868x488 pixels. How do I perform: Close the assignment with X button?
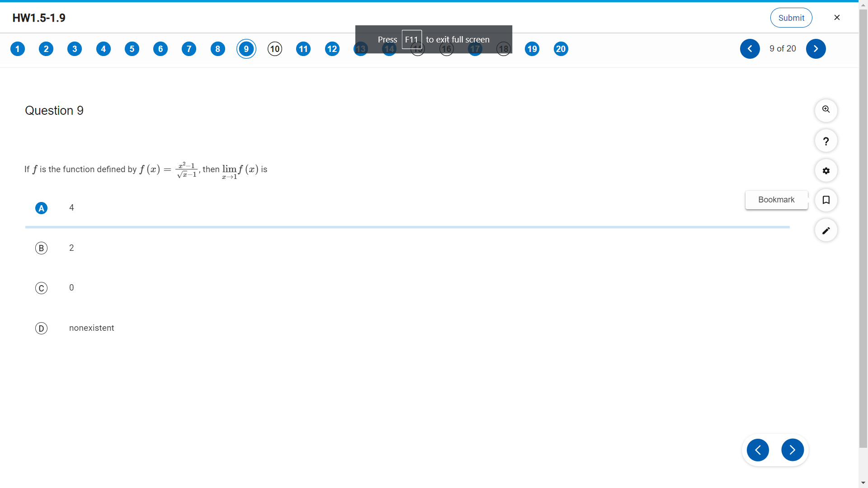pos(837,18)
